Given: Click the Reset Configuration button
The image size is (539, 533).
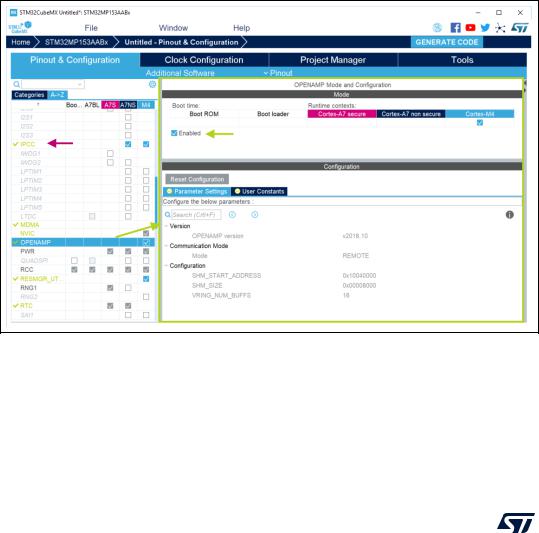Looking at the screenshot, I should click(x=197, y=179).
